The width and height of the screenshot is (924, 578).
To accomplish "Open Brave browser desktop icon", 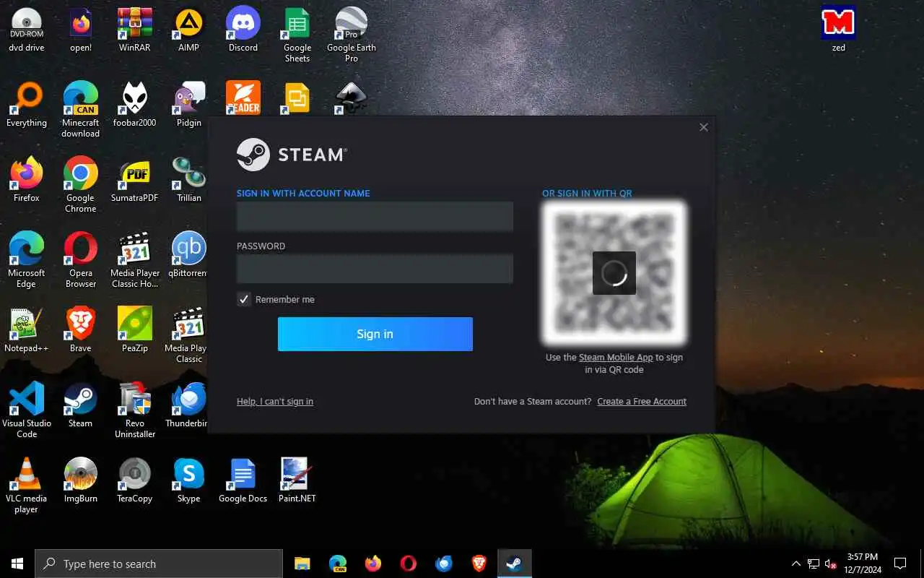I will (81, 331).
